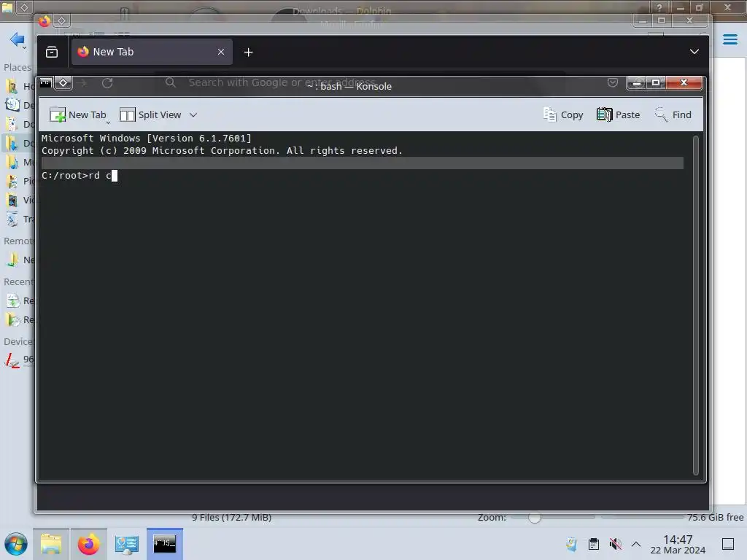Screen dimensions: 747x560
Task: Click the Pocket icon in Firefox
Action: [613, 83]
